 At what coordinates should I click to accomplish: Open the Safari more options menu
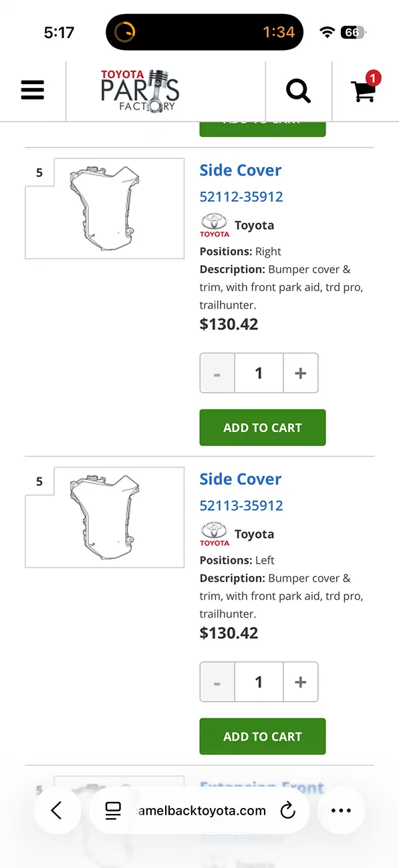342,810
